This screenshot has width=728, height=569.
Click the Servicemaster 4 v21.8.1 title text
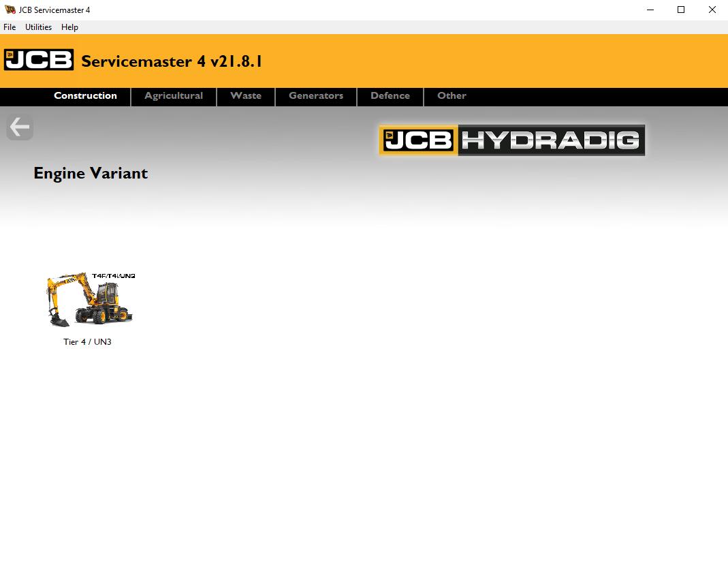[x=172, y=61]
